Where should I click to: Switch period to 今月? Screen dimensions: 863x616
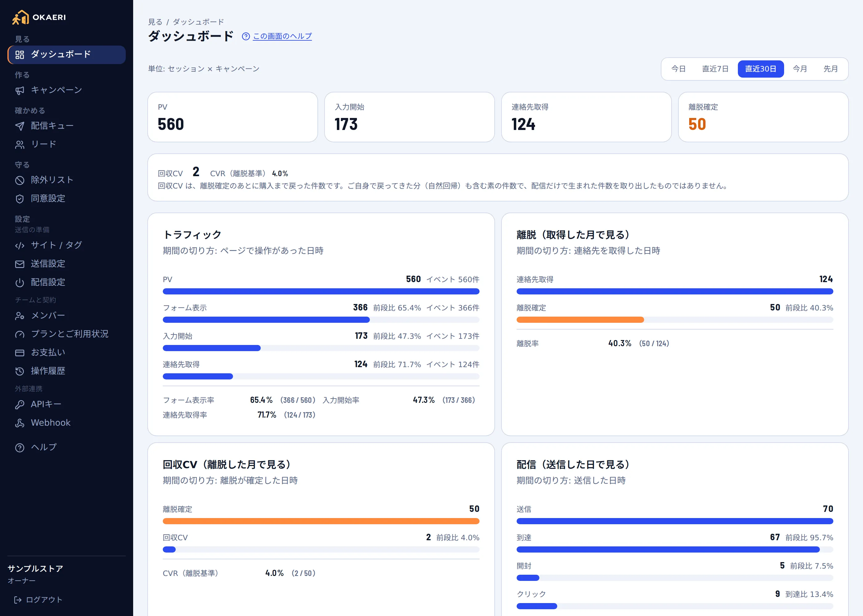point(800,69)
